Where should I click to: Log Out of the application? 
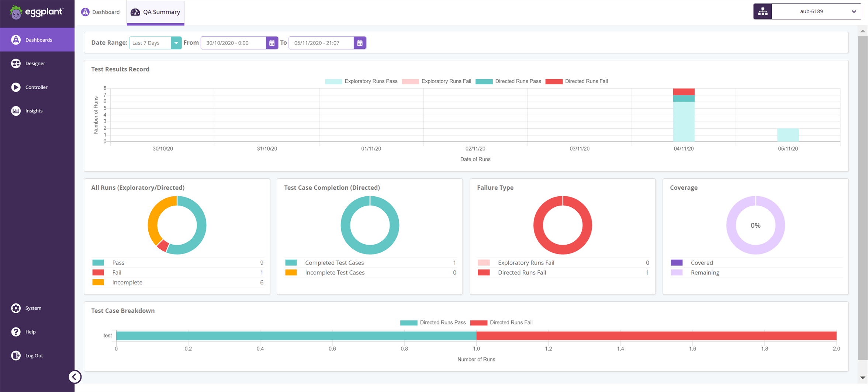coord(34,356)
